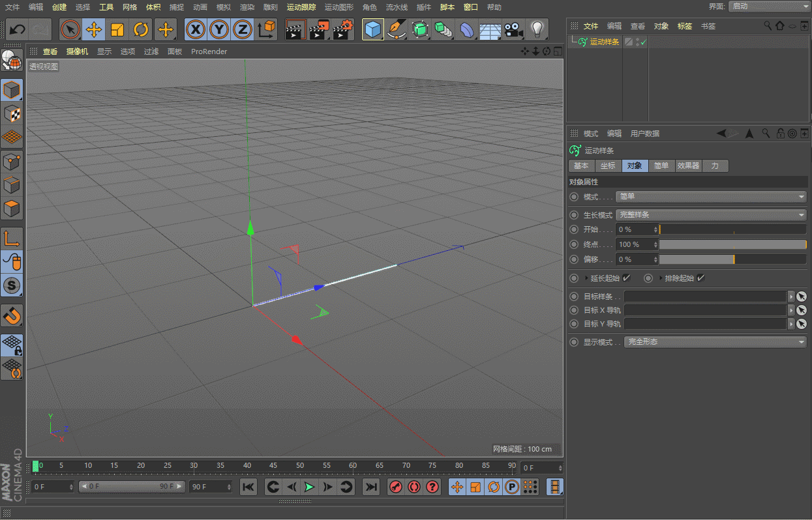Viewport: 812px width, 520px height.
Task: Open 界面 layout dropdown
Action: click(768, 6)
